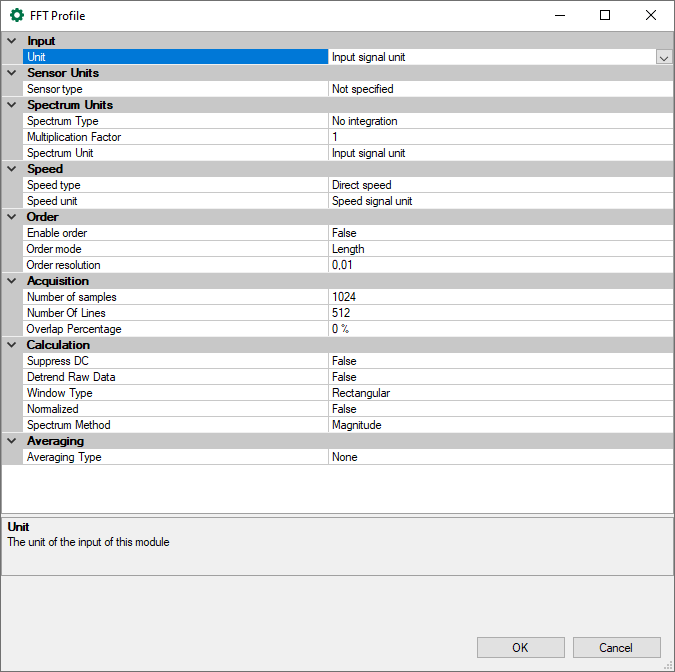Collapse the Averaging section
The image size is (675, 672).
coord(12,441)
